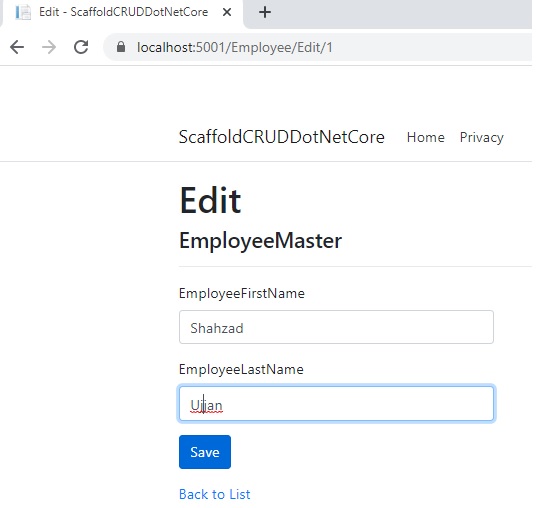
Task: Navigate to the Home menu item
Action: tap(426, 137)
